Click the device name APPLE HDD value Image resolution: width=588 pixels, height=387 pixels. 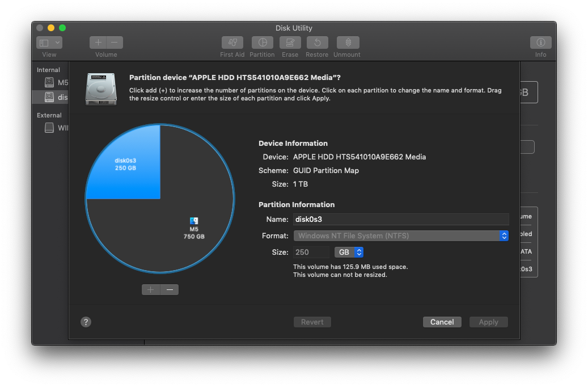(x=359, y=157)
